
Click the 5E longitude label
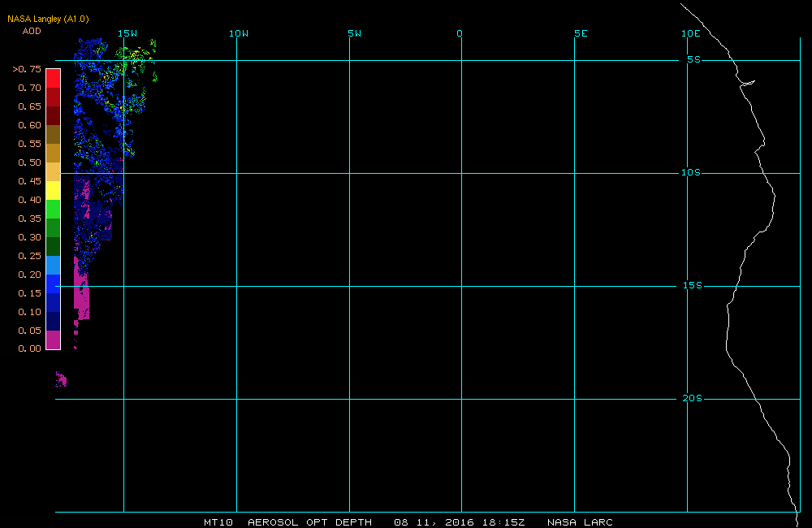pyautogui.click(x=581, y=33)
